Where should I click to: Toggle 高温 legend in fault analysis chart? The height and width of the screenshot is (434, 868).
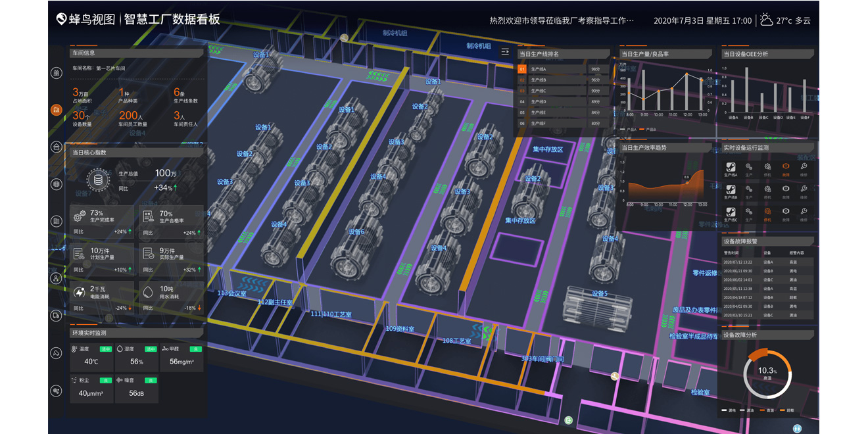point(767,410)
